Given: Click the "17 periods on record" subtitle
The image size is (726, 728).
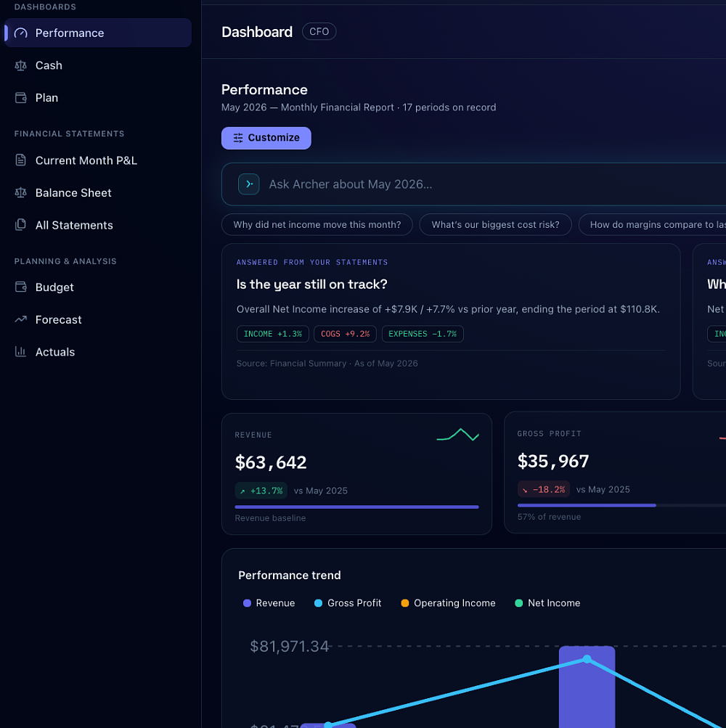Looking at the screenshot, I should pyautogui.click(x=449, y=107).
